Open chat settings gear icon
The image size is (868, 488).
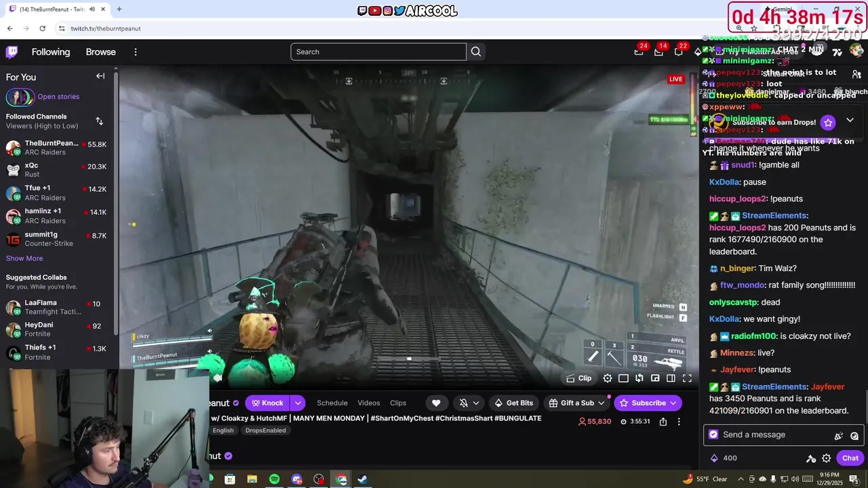[826, 458]
